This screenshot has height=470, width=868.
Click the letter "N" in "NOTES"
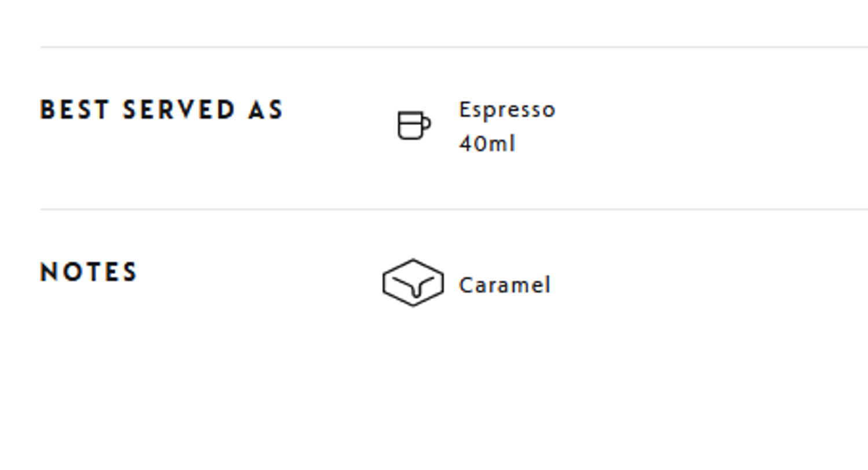48,272
